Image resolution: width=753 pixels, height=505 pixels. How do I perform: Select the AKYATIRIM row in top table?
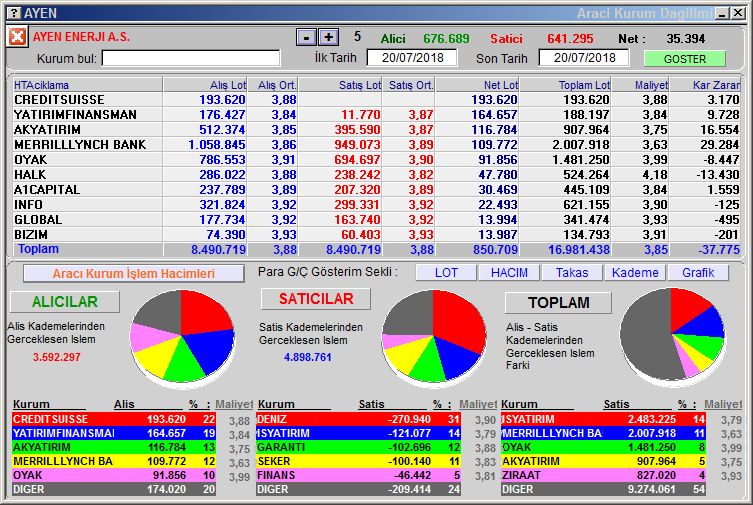(376, 130)
